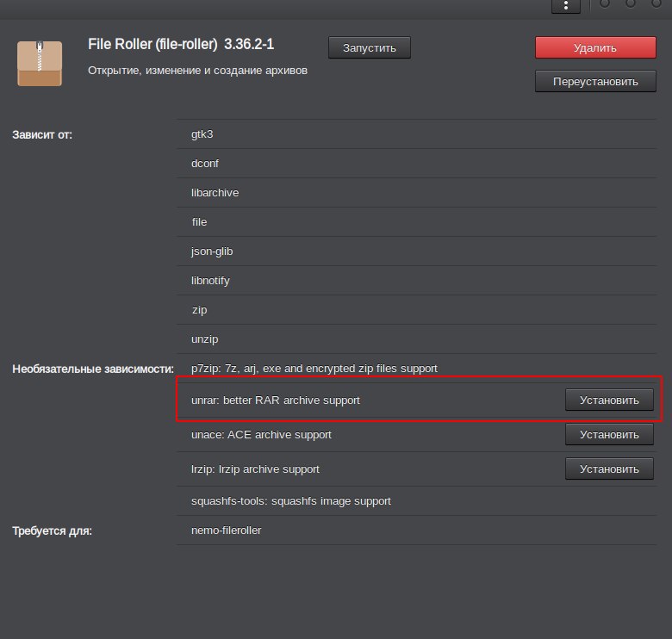Open the gtk3 dependency
672x639 pixels.
point(416,134)
